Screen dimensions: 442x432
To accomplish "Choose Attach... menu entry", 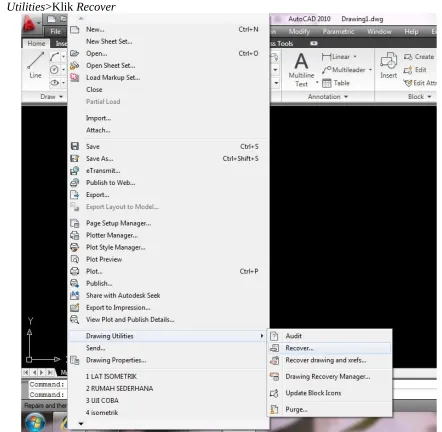I will pos(98,130).
